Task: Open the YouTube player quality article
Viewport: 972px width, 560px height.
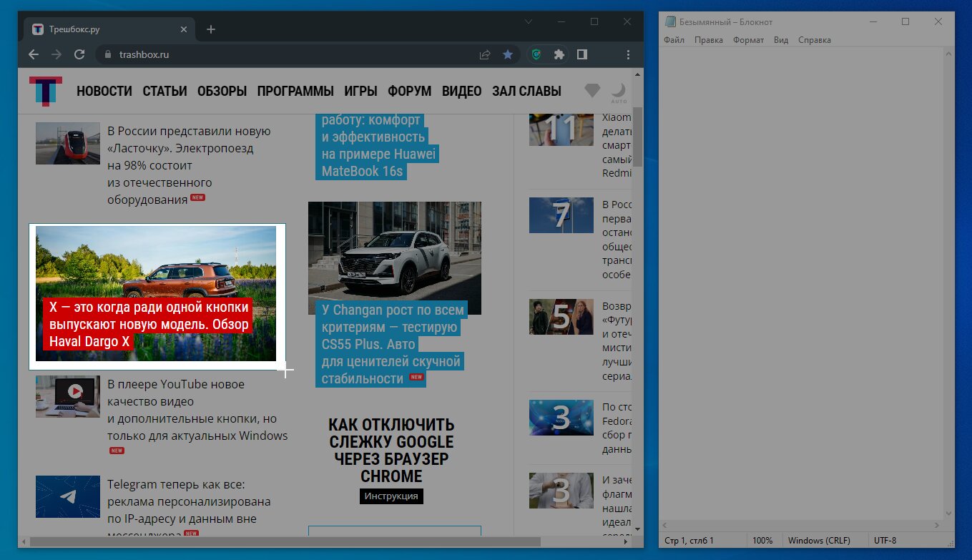Action: click(197, 410)
